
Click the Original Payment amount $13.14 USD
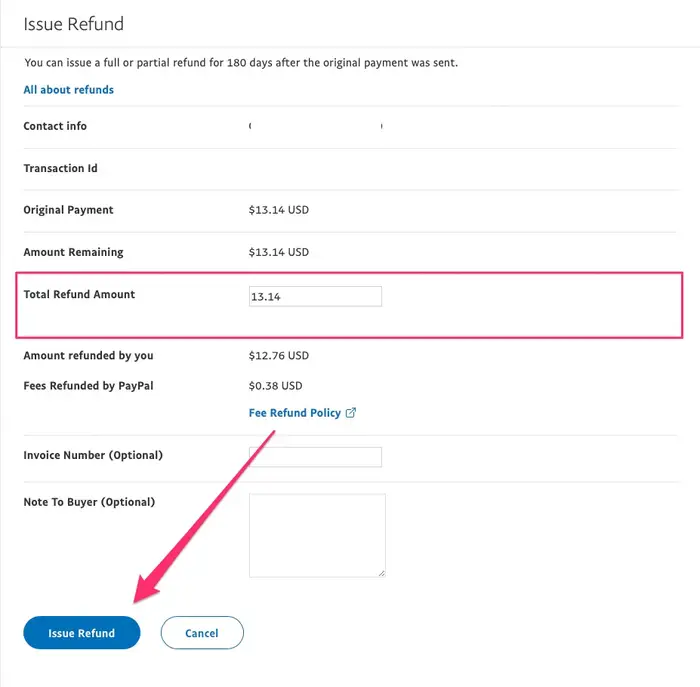pos(279,210)
